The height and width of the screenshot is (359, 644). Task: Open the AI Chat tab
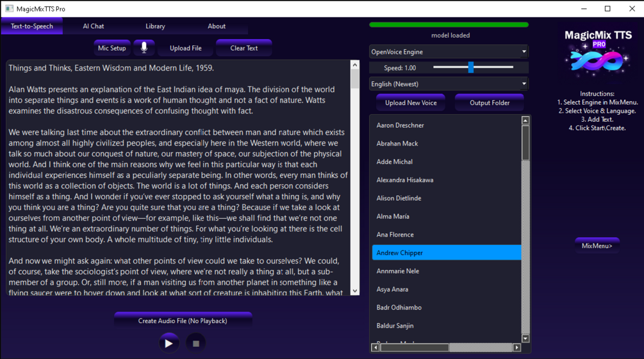94,26
